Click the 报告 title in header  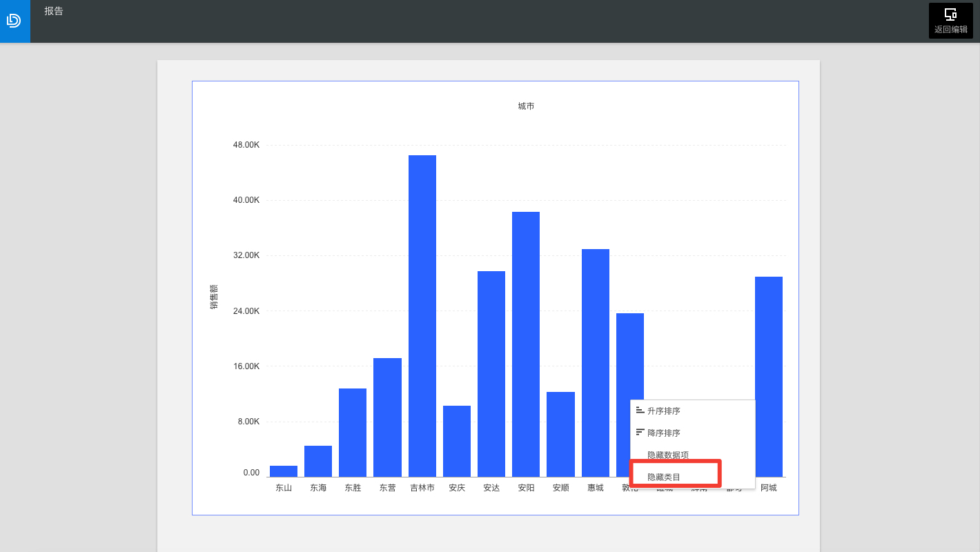pos(54,11)
